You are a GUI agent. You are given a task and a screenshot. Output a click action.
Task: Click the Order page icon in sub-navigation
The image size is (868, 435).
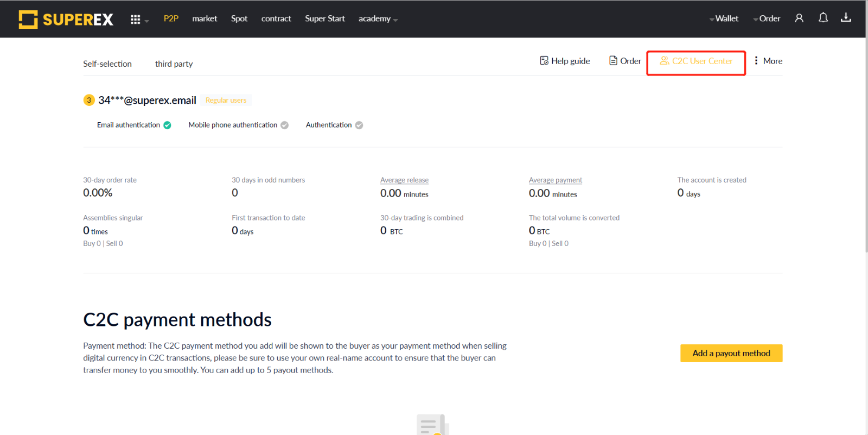(613, 60)
